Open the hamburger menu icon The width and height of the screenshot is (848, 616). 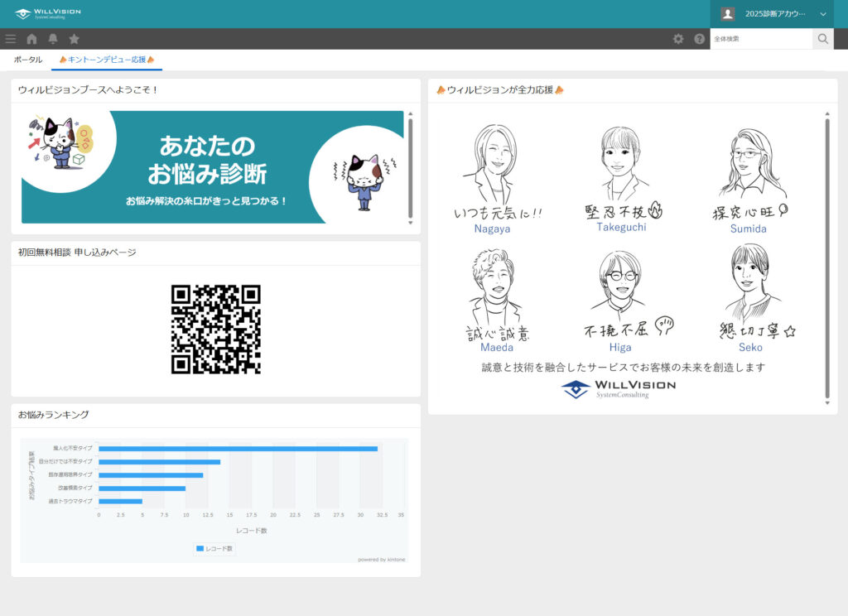coord(11,39)
